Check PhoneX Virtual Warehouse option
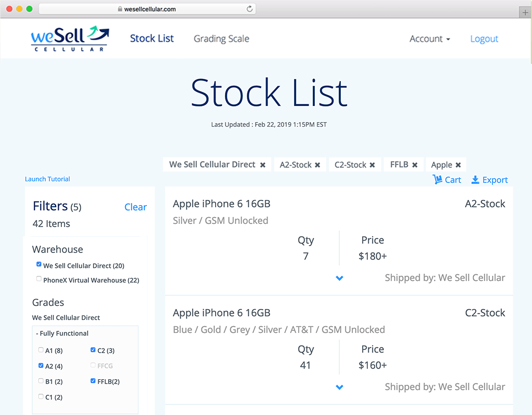The width and height of the screenshot is (532, 415). coord(39,279)
